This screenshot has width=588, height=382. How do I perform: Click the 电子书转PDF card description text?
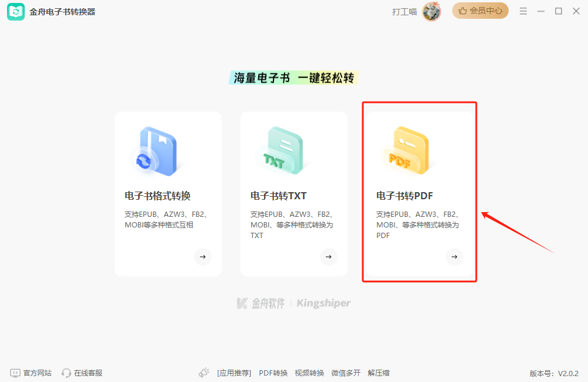(x=418, y=225)
